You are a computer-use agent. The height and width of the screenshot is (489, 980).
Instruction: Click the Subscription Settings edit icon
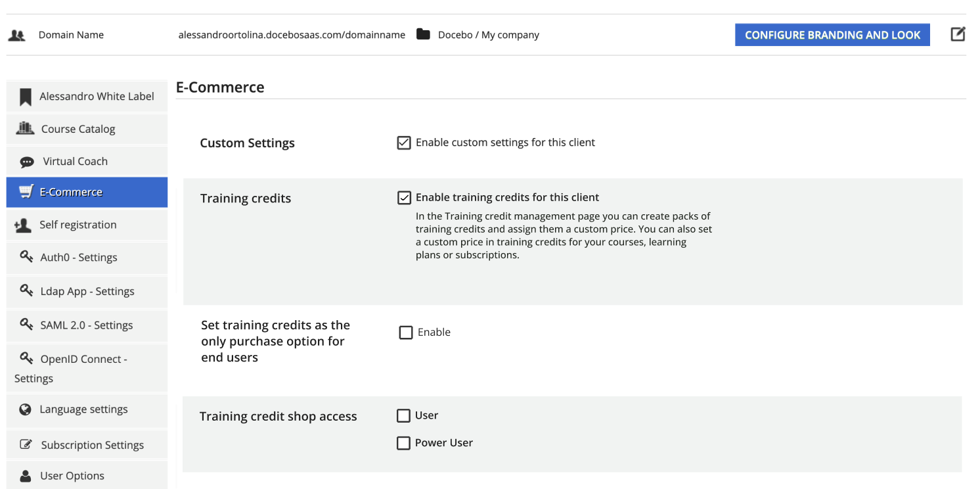click(26, 444)
